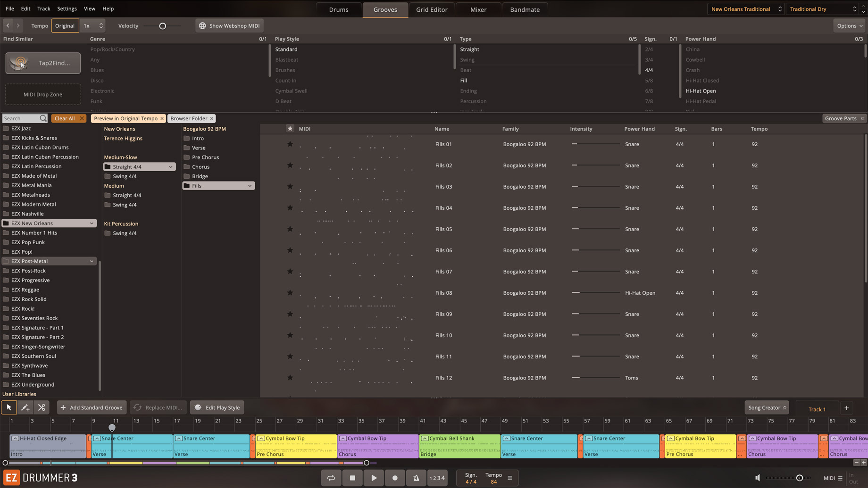This screenshot has height=488, width=868.
Task: Click the groove Search field
Action: click(21, 118)
